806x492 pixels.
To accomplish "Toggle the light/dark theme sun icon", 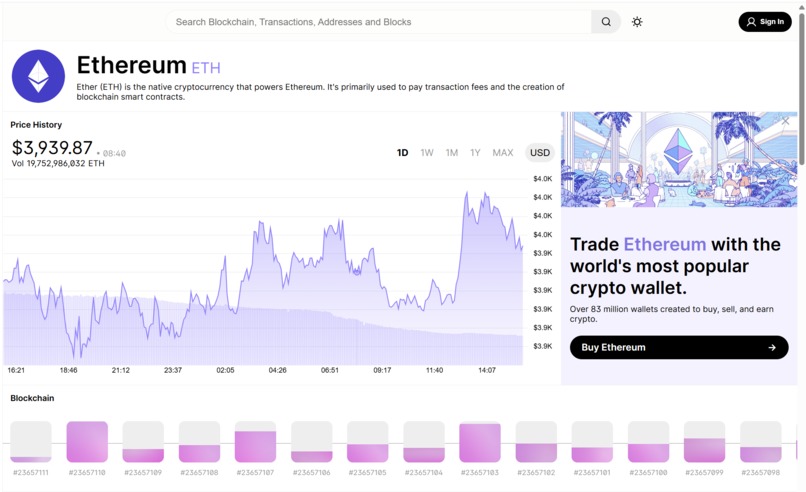I will 637,22.
